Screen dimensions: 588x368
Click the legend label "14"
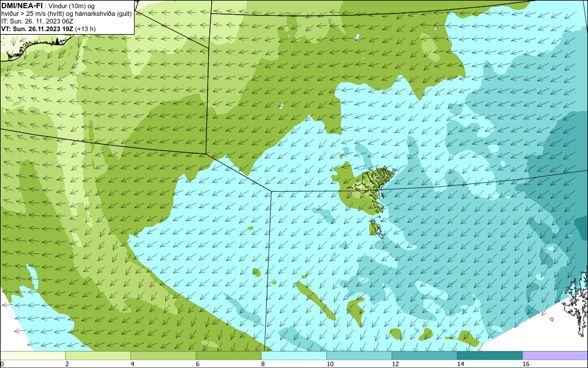[460, 364]
